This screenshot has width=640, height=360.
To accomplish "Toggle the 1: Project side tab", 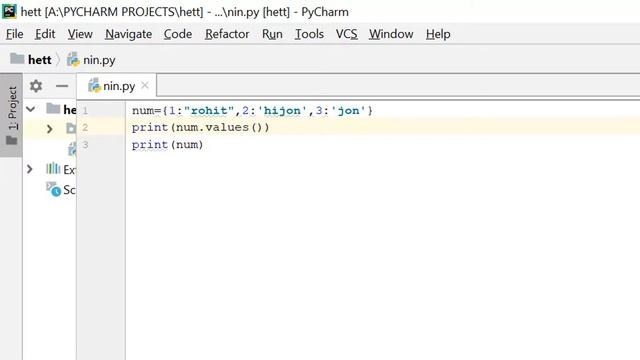I will pos(12,115).
